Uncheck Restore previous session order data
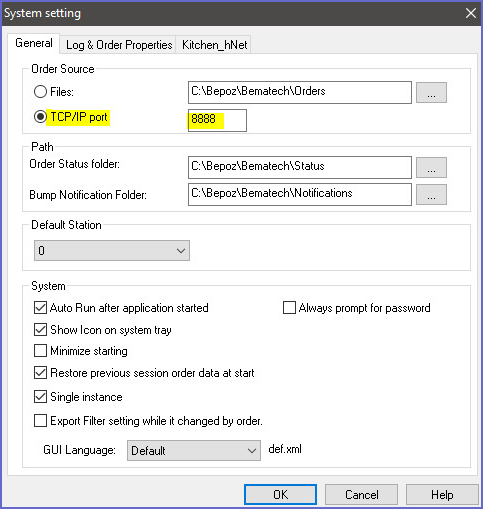Viewport: 483px width, 509px height. (x=40, y=372)
